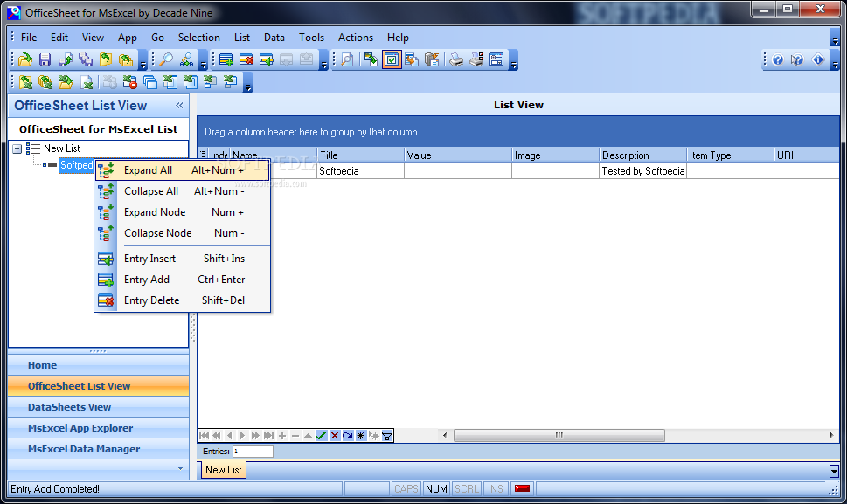Choose Expand All from context menu
This screenshot has height=504, width=847.
pyautogui.click(x=183, y=170)
